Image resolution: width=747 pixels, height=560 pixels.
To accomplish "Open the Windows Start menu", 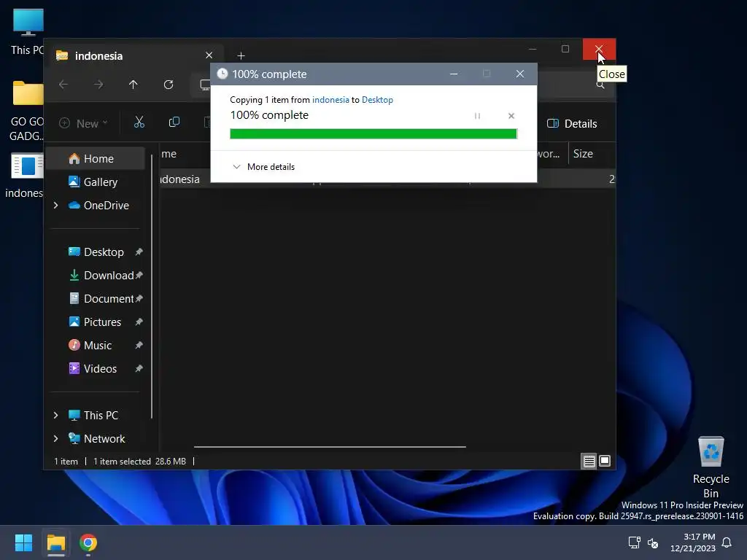I will (x=23, y=542).
